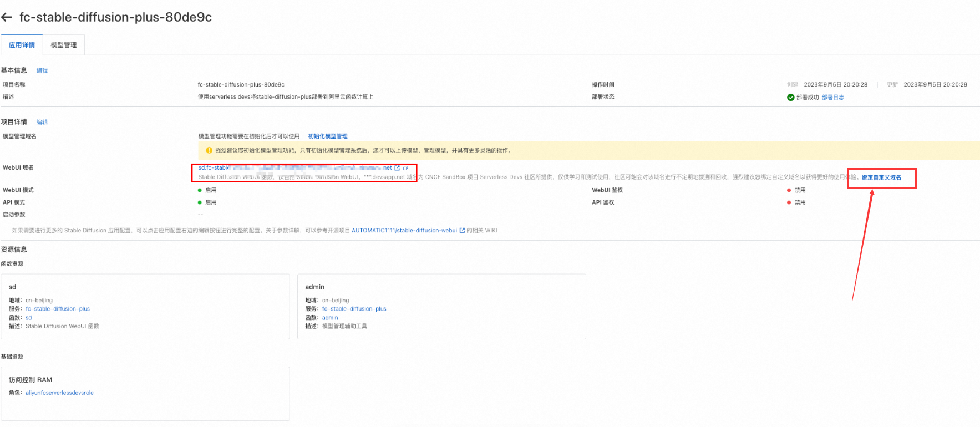Click the update time 2023年9月5日 20:20:29

tap(936, 85)
